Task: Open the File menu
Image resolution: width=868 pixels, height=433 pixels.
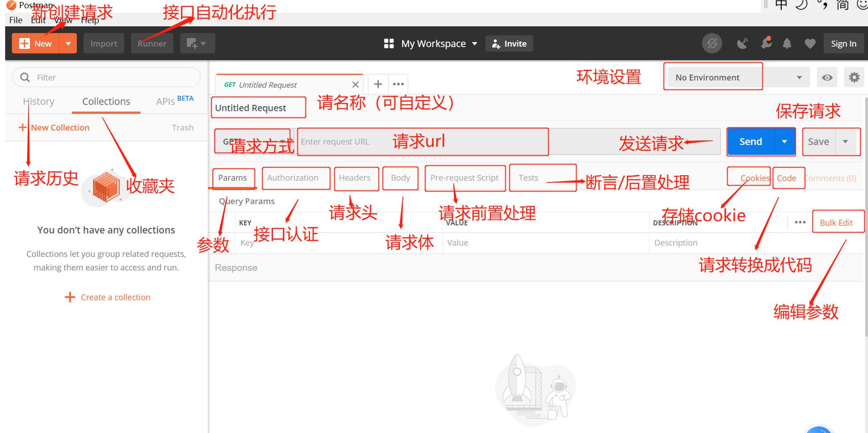Action: (x=16, y=20)
